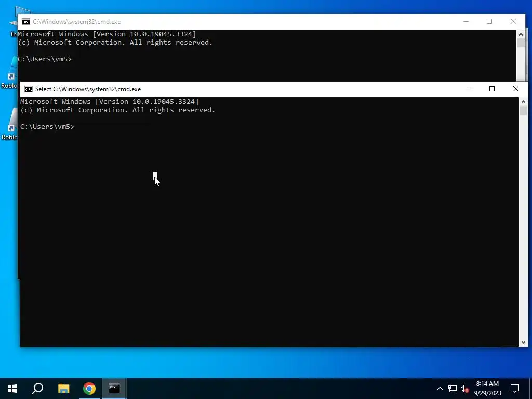Maximize the front Select cmd.exe window
The height and width of the screenshot is (399, 532).
(492, 89)
